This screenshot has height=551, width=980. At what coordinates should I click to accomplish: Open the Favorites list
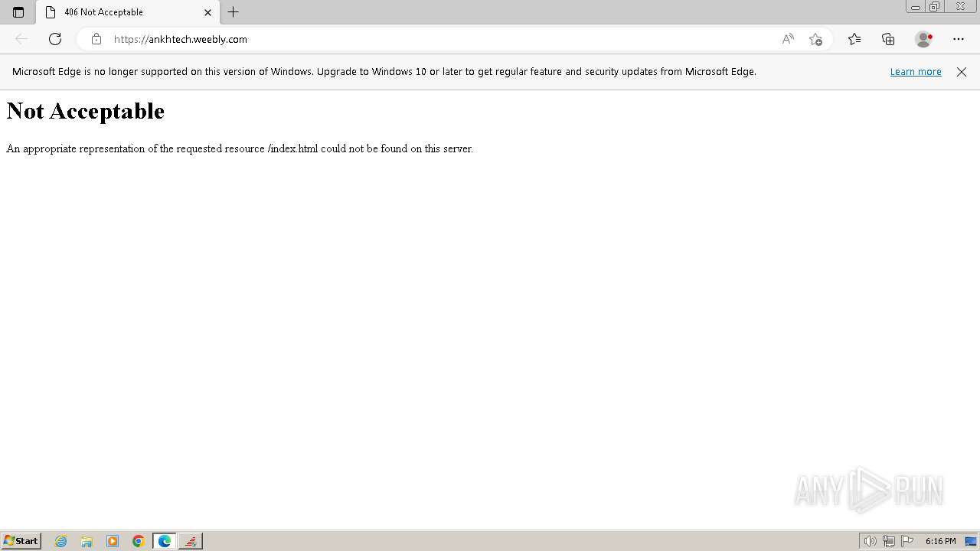854,39
